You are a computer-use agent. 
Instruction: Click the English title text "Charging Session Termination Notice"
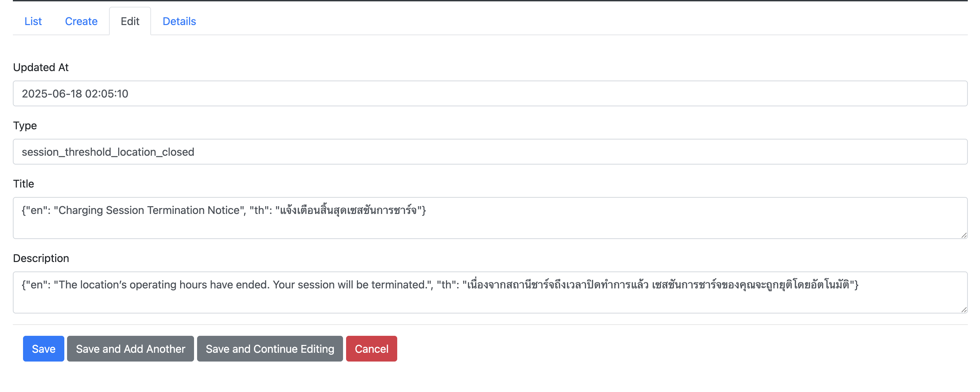coord(149,210)
